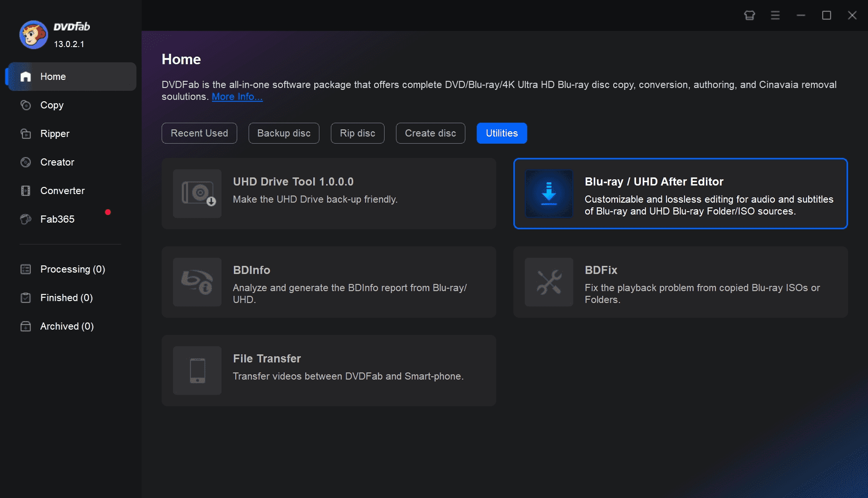Image resolution: width=868 pixels, height=498 pixels.
Task: Open the Archived (0) list
Action: (67, 326)
